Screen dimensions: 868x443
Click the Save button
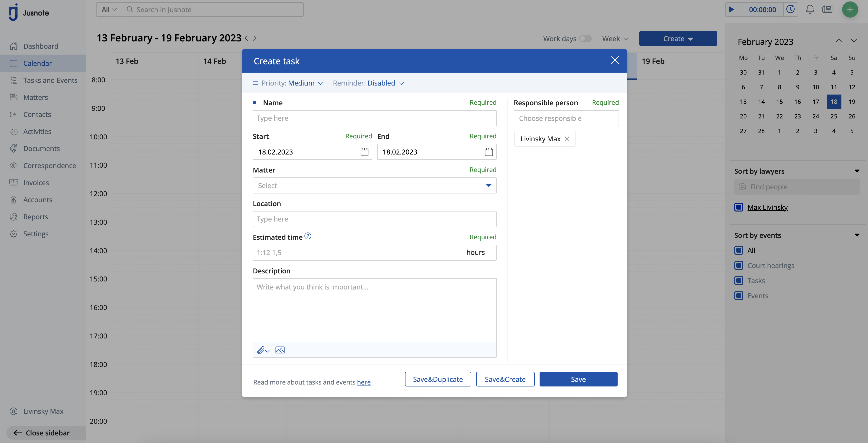(578, 379)
